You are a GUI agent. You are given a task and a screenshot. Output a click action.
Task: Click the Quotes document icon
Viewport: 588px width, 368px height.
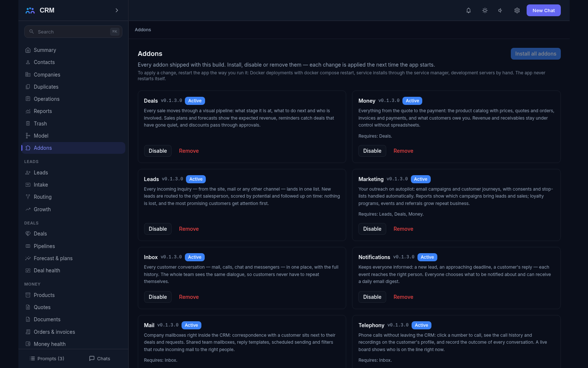pyautogui.click(x=28, y=307)
